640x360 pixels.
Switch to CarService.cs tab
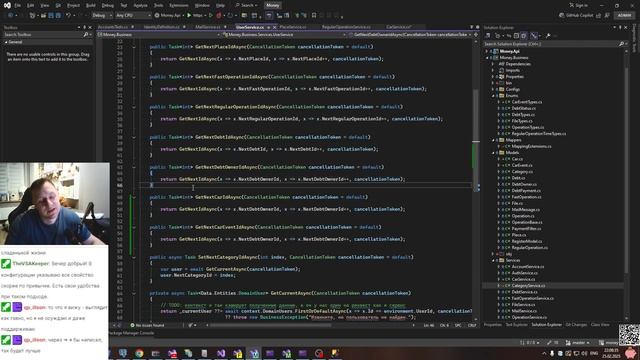click(399, 27)
